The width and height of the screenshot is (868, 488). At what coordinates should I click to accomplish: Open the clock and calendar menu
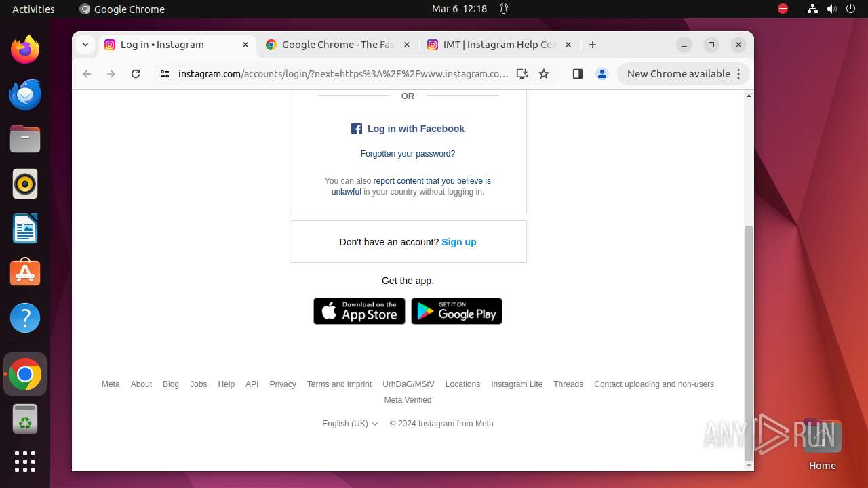460,9
